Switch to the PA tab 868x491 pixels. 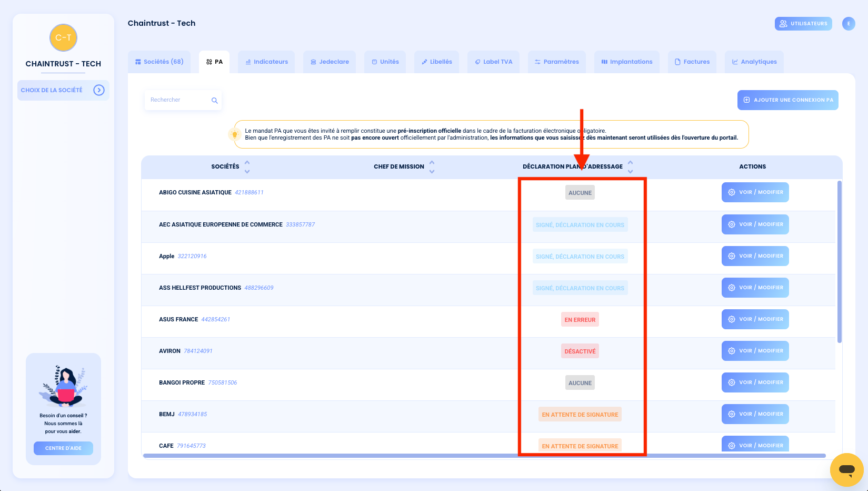214,62
